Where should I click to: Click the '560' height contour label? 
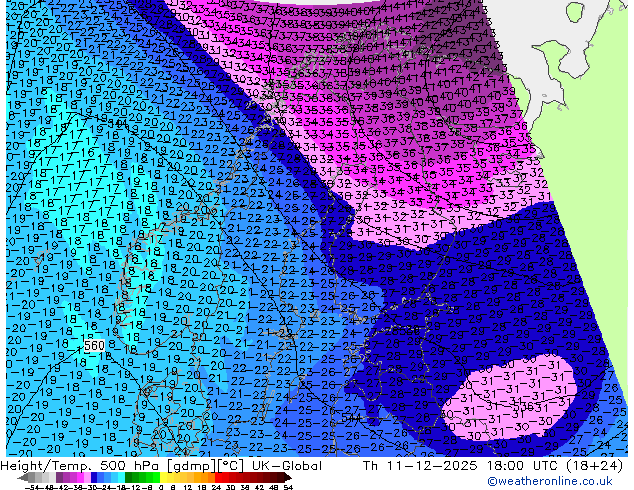(x=94, y=346)
